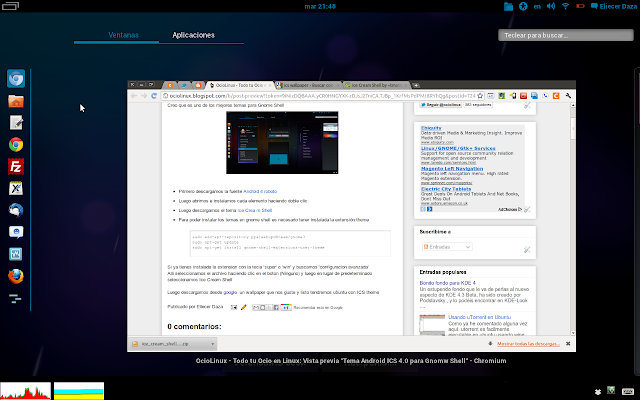This screenshot has width=640, height=400.
Task: Click the back arrow in Chromium
Action: [134, 96]
